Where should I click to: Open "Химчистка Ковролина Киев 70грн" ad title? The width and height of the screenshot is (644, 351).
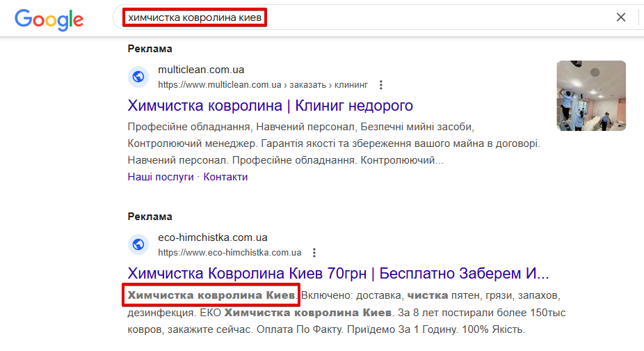(x=338, y=272)
